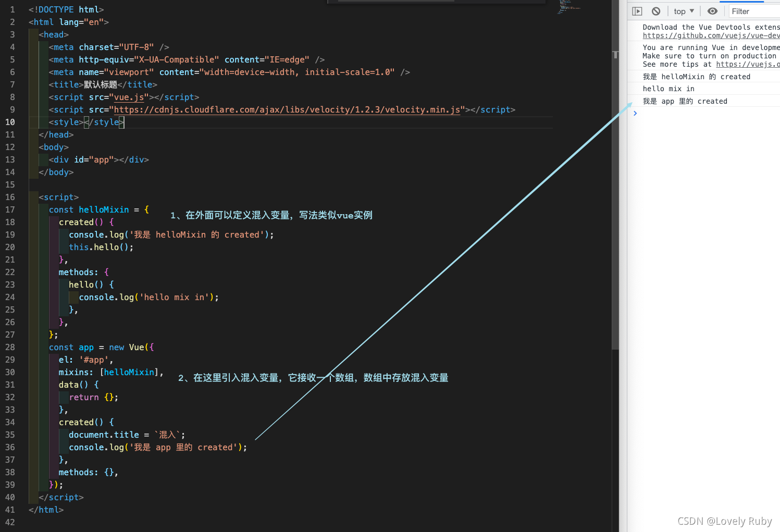Image resolution: width=780 pixels, height=532 pixels.
Task: Click the '<title>默认标题</title>' line
Action: pyautogui.click(x=103, y=84)
